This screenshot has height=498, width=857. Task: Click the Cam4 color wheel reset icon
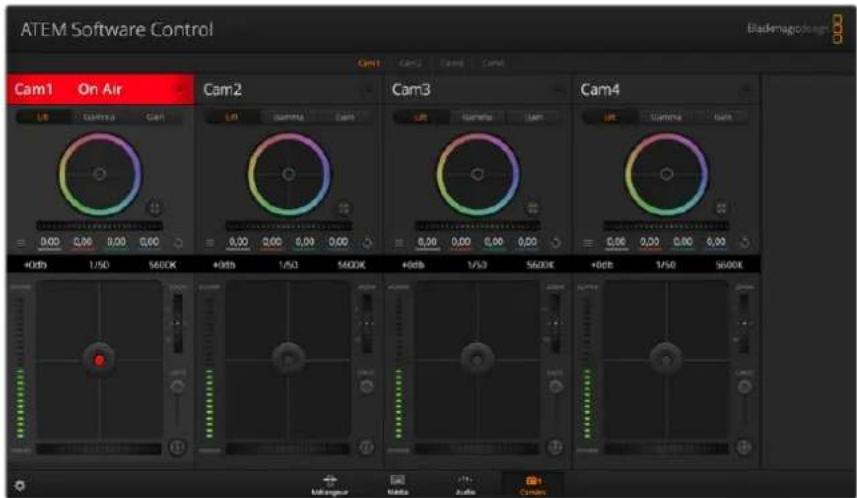tap(721, 208)
